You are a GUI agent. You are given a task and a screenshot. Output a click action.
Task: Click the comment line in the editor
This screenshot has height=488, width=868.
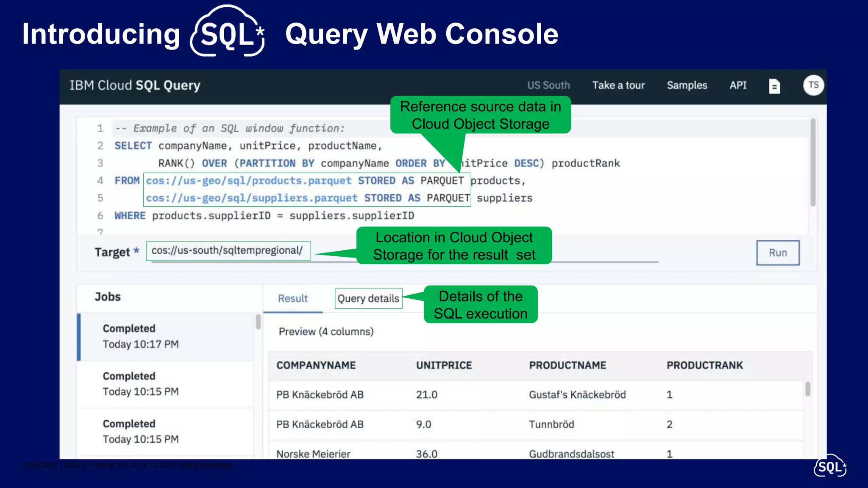[230, 128]
